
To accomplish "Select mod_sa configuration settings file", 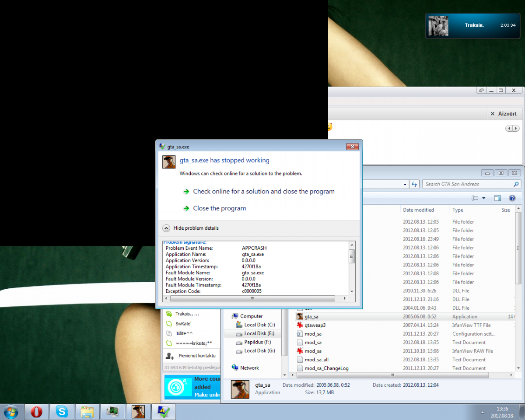I will [405, 334].
